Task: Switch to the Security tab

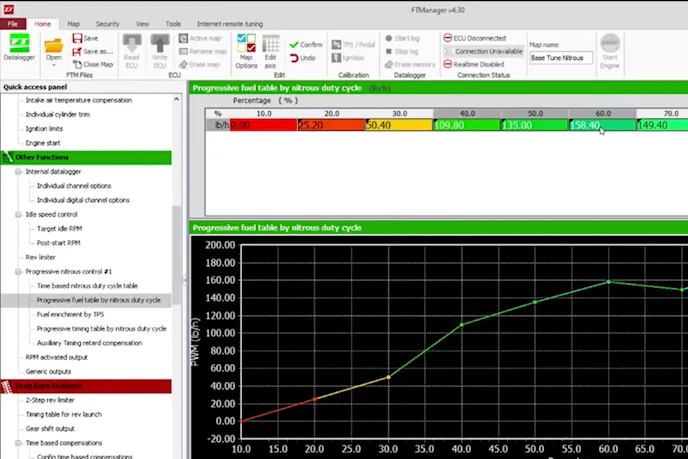Action: [107, 23]
